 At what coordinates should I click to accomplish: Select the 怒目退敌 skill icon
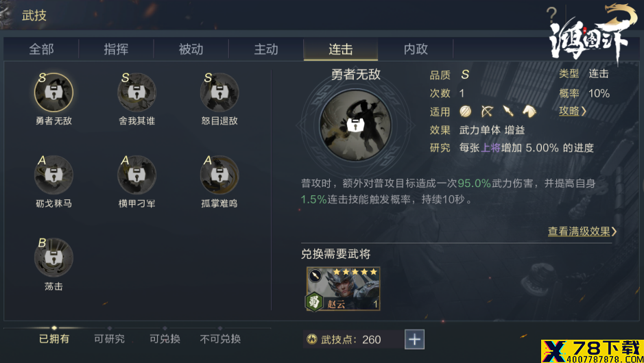coord(219,92)
